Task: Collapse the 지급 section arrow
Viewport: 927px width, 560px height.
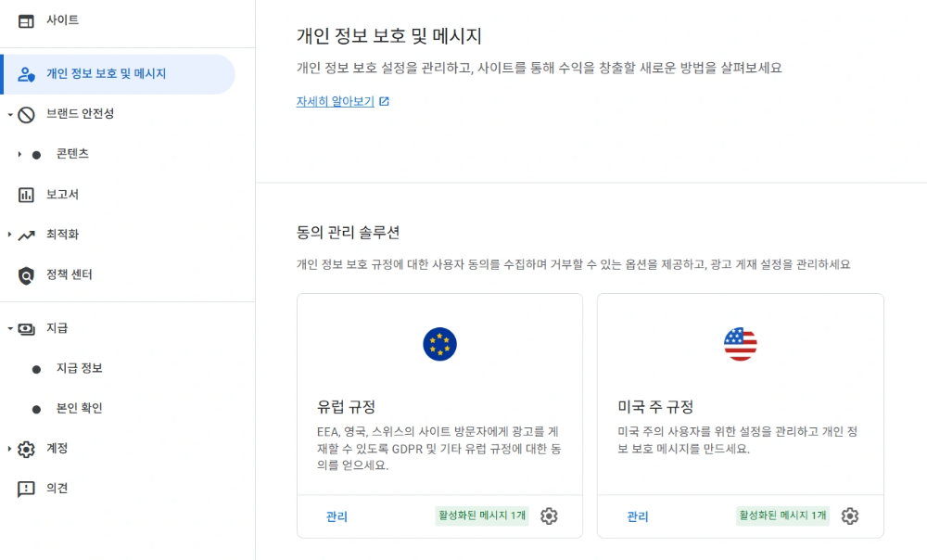Action: coord(9,328)
